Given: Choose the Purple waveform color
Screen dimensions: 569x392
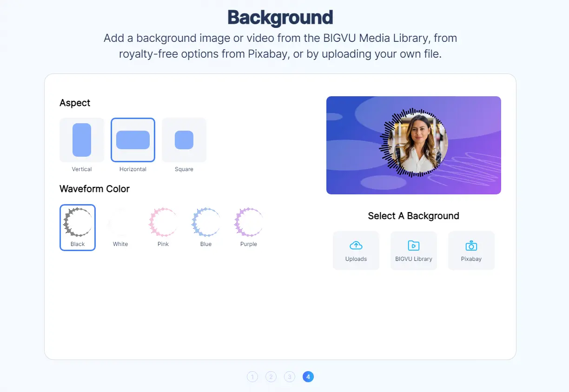Looking at the screenshot, I should 249,227.
